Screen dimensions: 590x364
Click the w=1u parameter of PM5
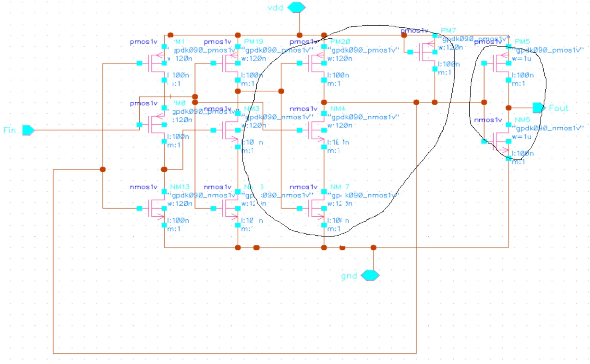pos(521,58)
